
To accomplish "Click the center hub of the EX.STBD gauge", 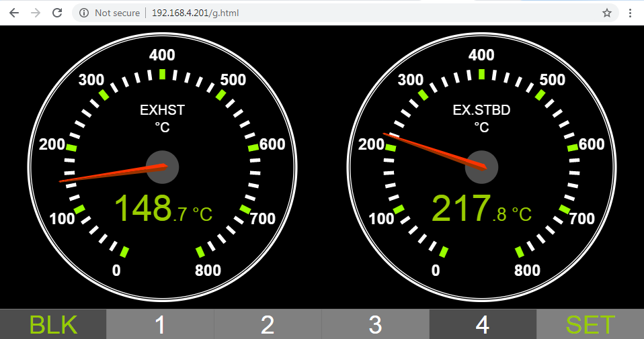I will (x=481, y=167).
